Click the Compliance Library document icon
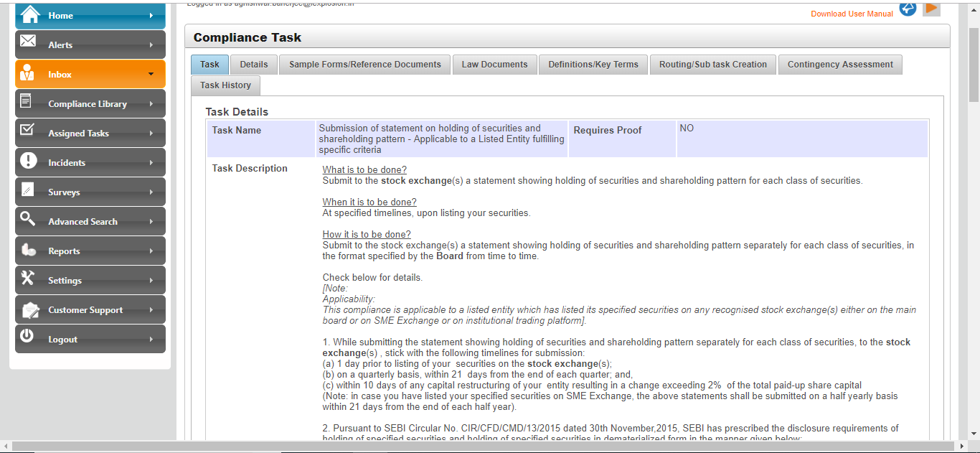The height and width of the screenshot is (453, 980). [x=27, y=101]
